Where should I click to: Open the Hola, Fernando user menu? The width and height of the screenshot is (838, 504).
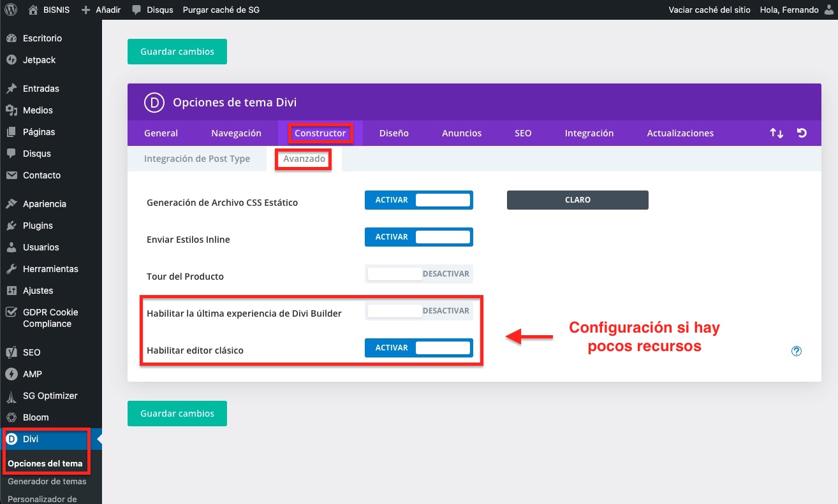(x=790, y=10)
